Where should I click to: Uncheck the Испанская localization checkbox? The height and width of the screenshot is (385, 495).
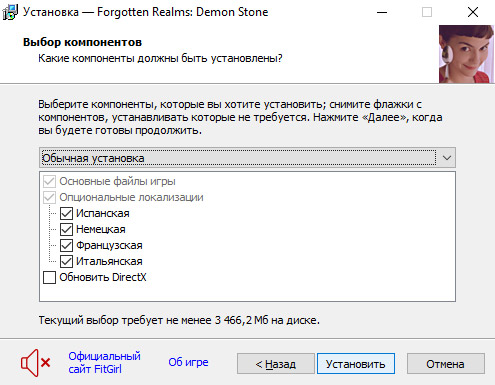(x=66, y=213)
